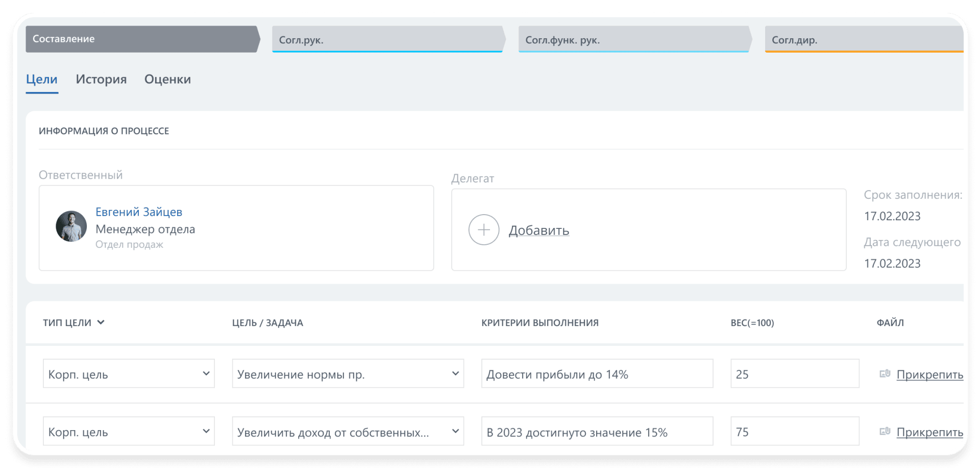Viewport: 980px width, 468px height.
Task: Select the Согл.дир. stage step
Action: [864, 39]
